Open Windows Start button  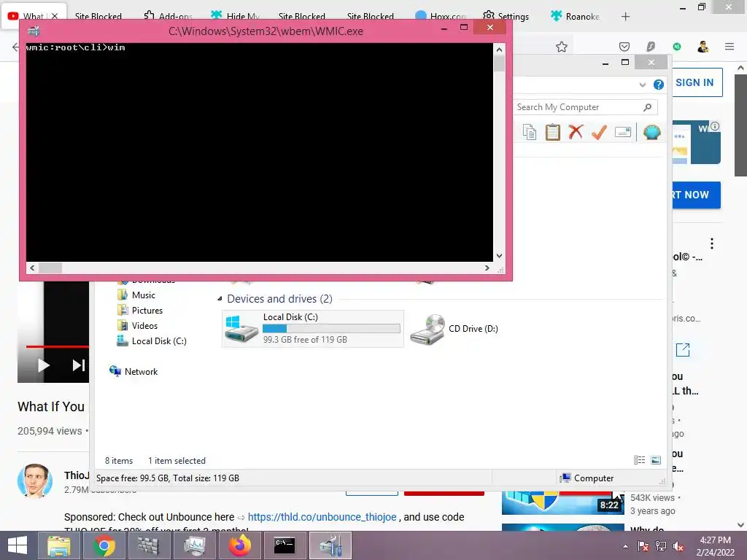tap(18, 545)
